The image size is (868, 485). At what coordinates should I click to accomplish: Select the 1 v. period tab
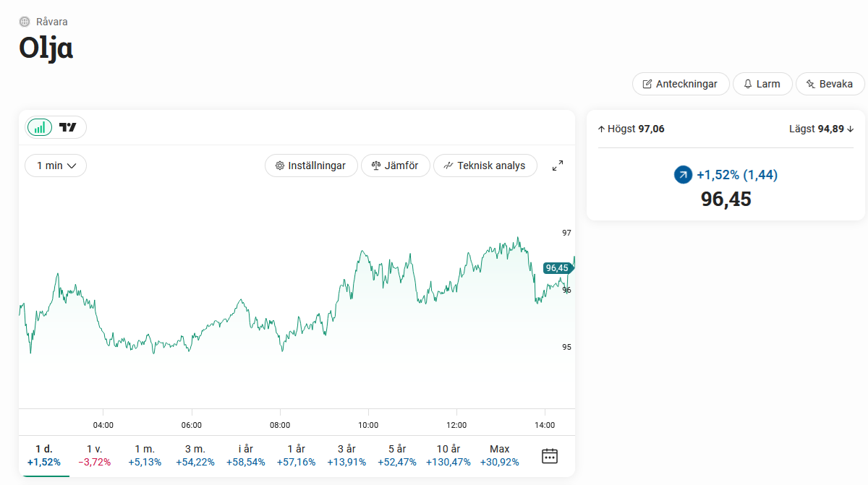tap(95, 455)
